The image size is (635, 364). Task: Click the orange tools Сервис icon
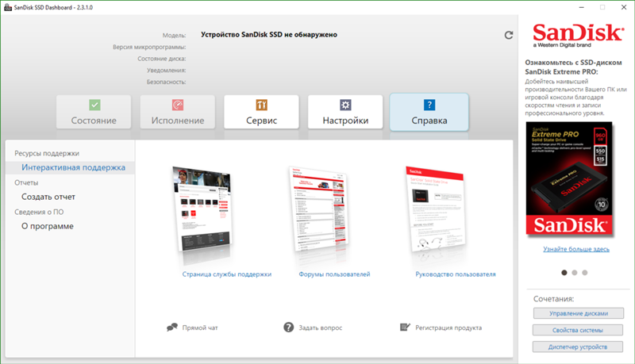coord(262,105)
